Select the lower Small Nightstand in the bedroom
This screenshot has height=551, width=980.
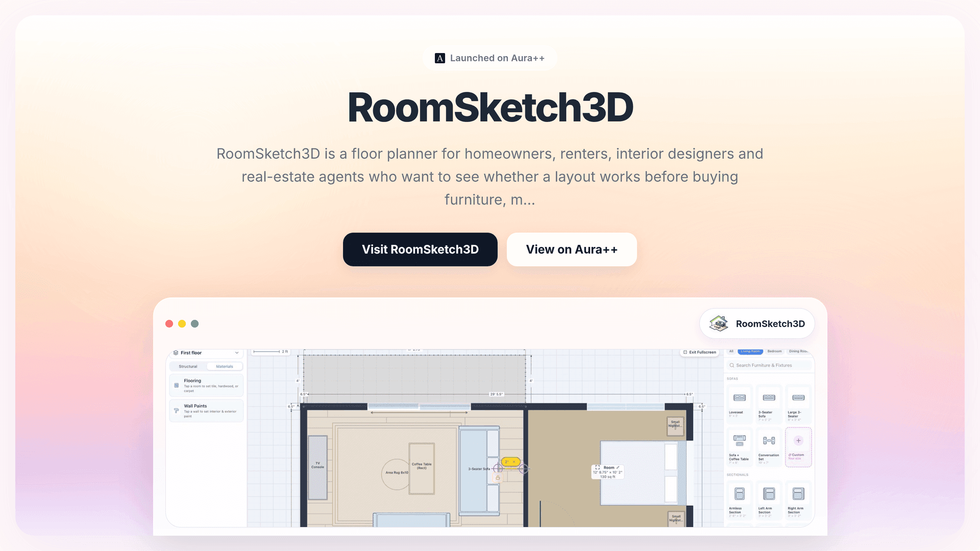676,519
